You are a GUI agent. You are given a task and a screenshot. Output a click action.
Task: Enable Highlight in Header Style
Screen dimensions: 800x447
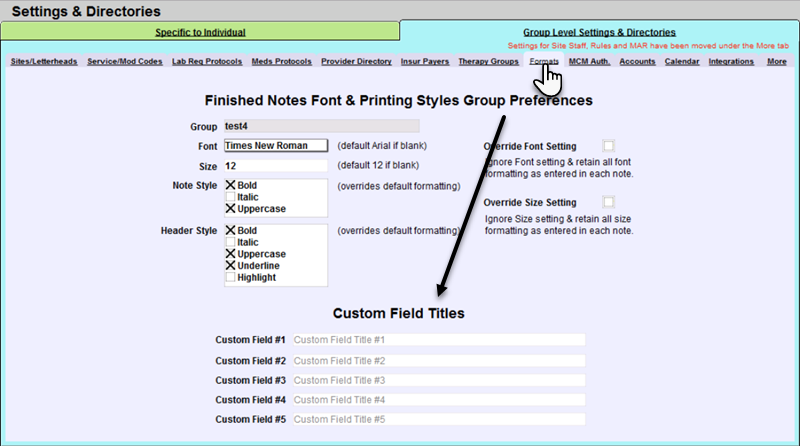pyautogui.click(x=231, y=278)
